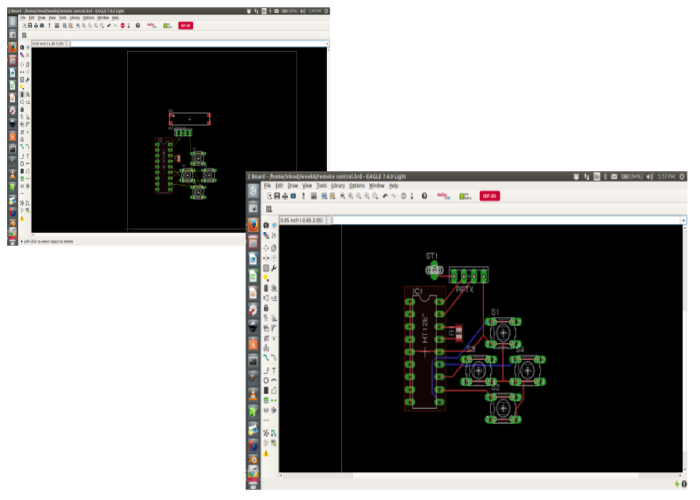The image size is (700, 500).
Task: Open Draw menu in front EAGLE window
Action: tap(293, 185)
